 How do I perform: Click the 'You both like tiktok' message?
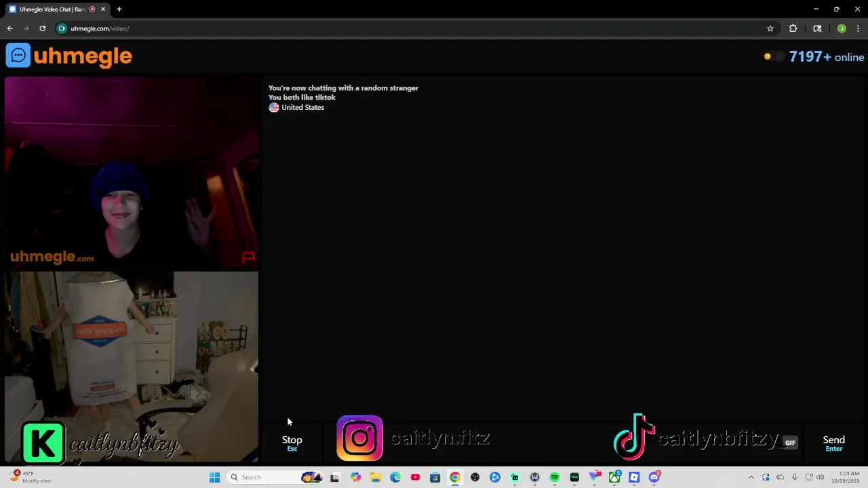click(x=302, y=98)
